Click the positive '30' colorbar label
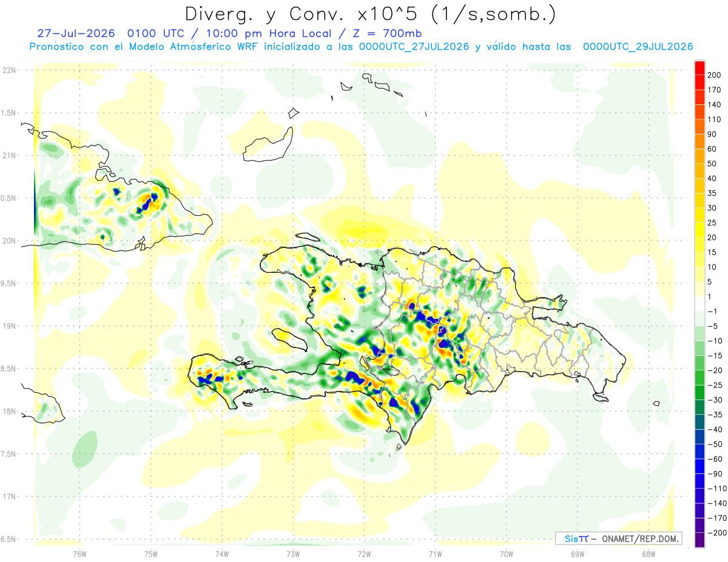The width and height of the screenshot is (728, 562). tap(712, 208)
